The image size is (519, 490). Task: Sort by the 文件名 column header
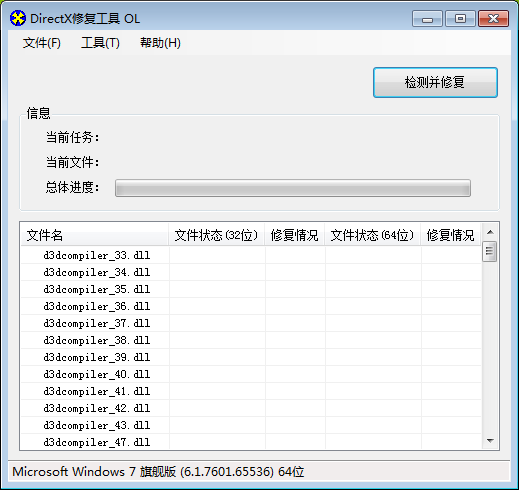[x=94, y=235]
